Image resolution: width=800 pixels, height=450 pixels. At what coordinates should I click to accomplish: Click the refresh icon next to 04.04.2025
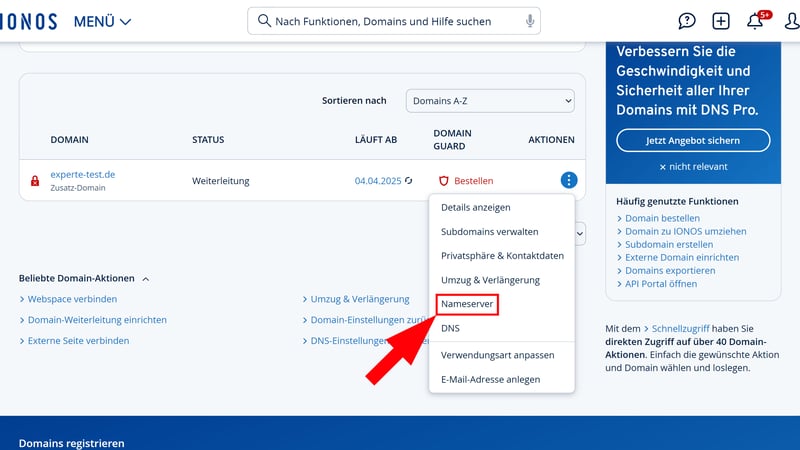coord(408,181)
